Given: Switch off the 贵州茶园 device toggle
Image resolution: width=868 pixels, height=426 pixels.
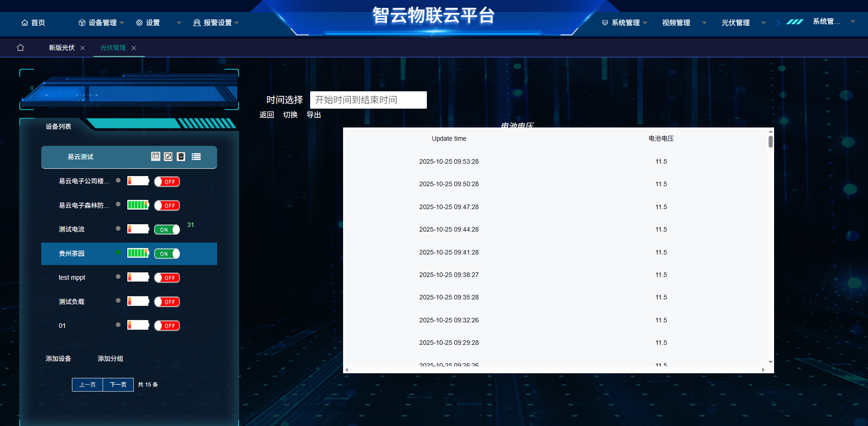Looking at the screenshot, I should 167,254.
